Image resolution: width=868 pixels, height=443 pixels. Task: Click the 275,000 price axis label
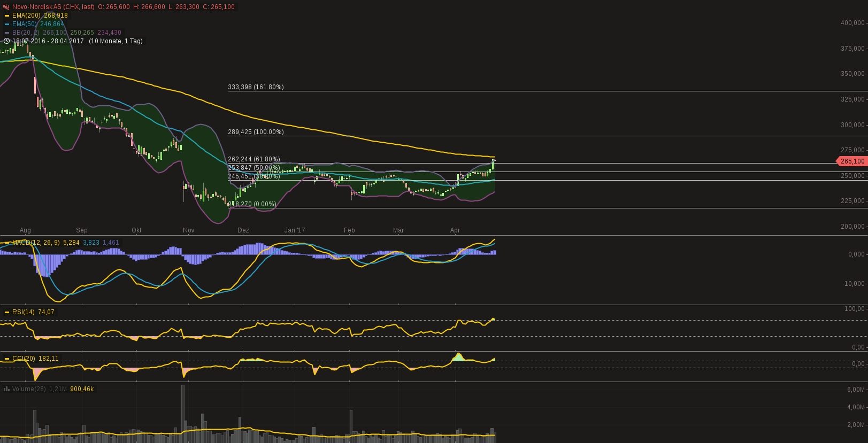(852, 150)
